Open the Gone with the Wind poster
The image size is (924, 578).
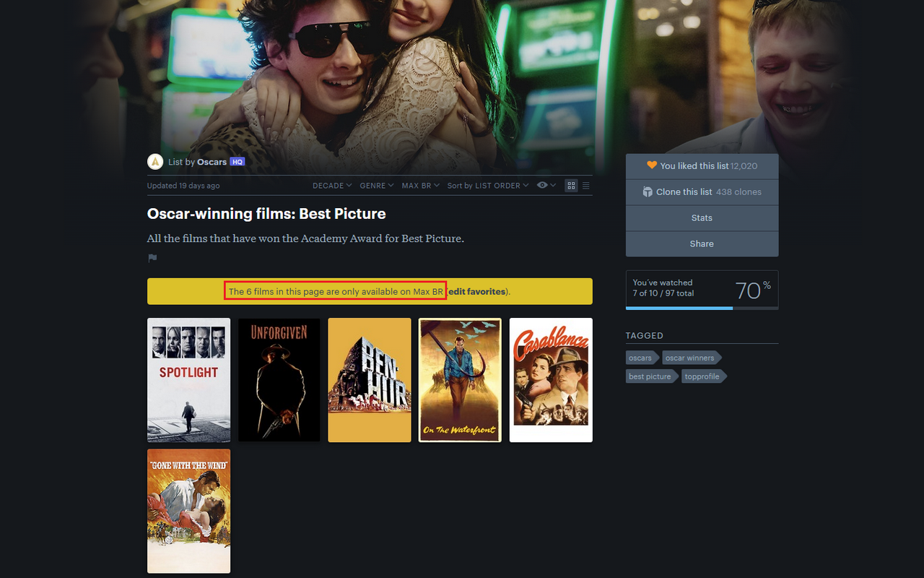pos(188,512)
